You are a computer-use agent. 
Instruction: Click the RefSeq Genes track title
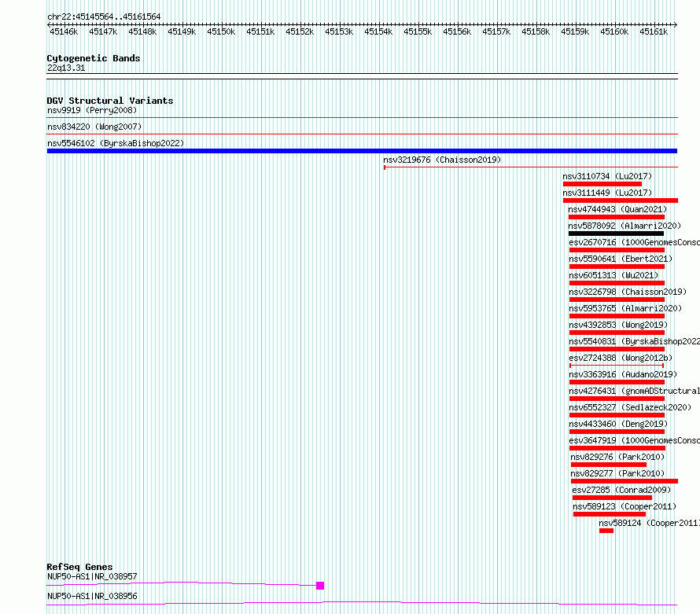point(79,567)
